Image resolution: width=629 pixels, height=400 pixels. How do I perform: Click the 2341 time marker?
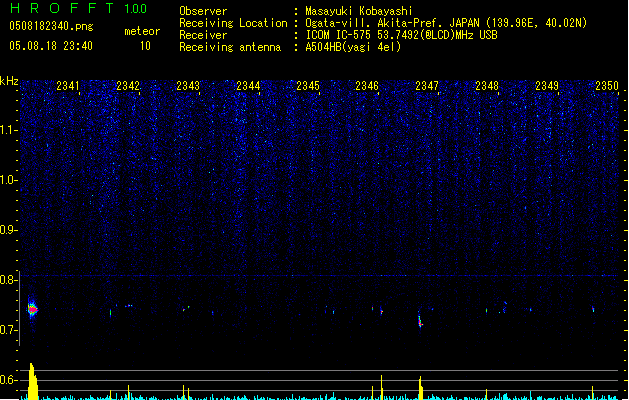coord(68,86)
